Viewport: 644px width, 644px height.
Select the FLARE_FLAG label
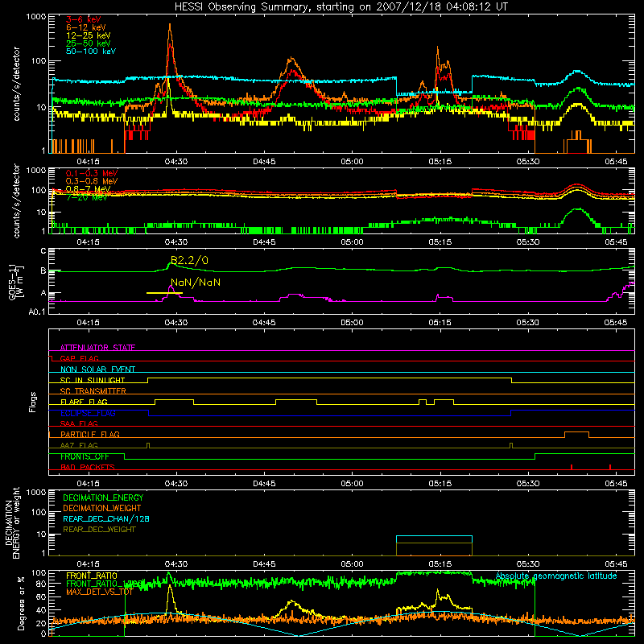click(x=84, y=402)
